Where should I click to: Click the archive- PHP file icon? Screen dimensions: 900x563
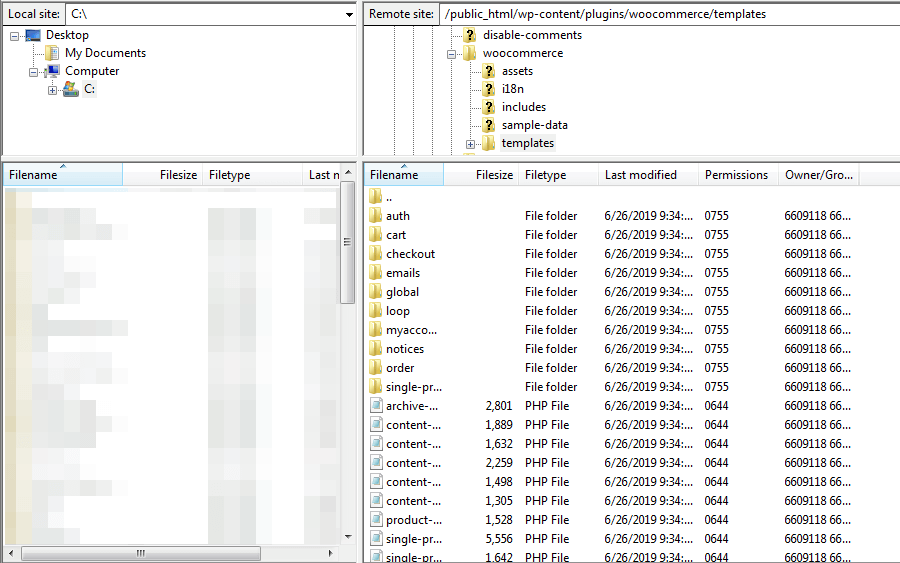point(376,406)
